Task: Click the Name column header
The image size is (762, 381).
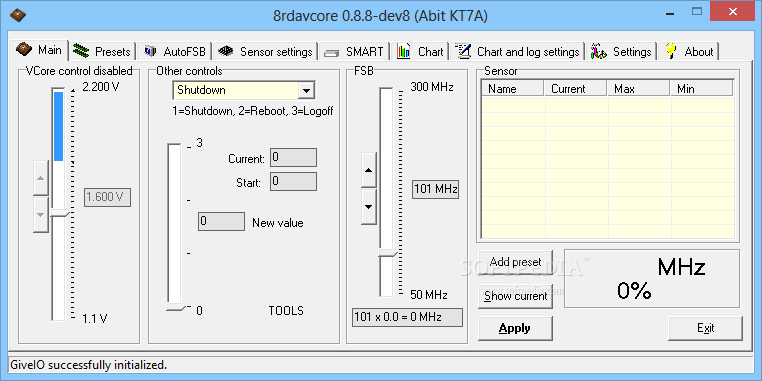Action: click(x=513, y=89)
